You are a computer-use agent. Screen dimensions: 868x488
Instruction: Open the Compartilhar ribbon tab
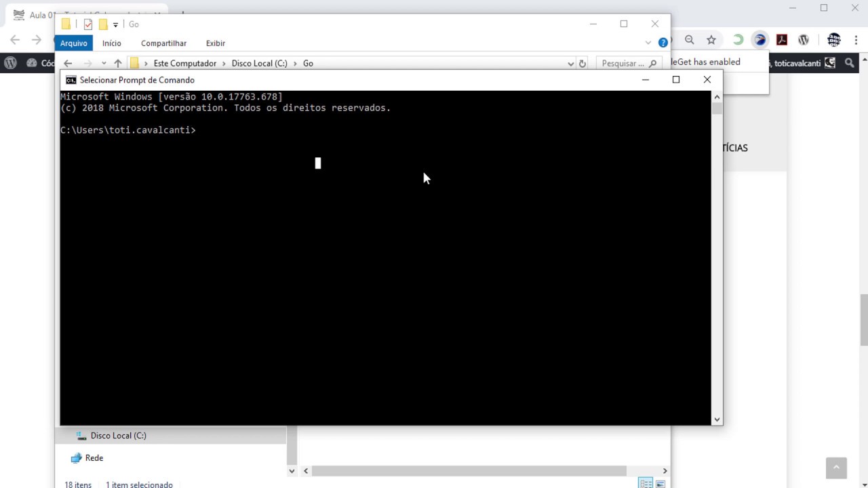tap(163, 43)
